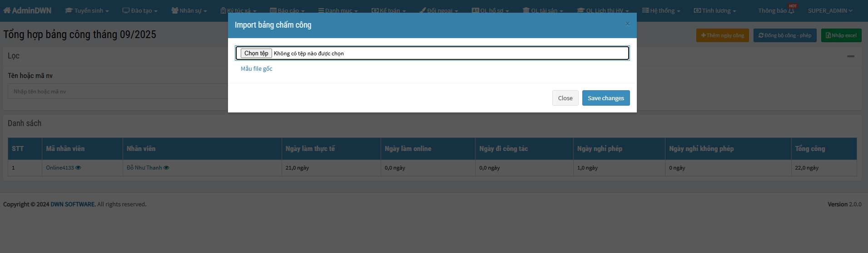
Task: Collapse the Lọc filter panel
Action: pyautogui.click(x=850, y=56)
